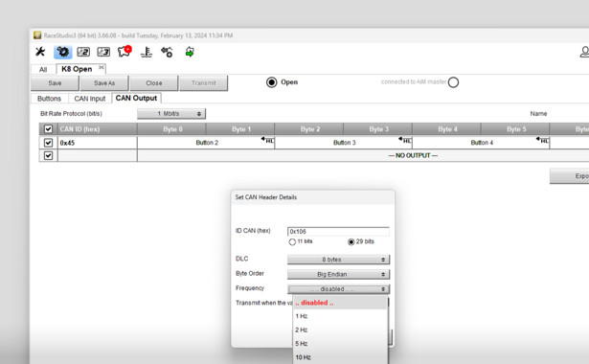Click the RaceStudio3 title bar app icon

(x=37, y=35)
